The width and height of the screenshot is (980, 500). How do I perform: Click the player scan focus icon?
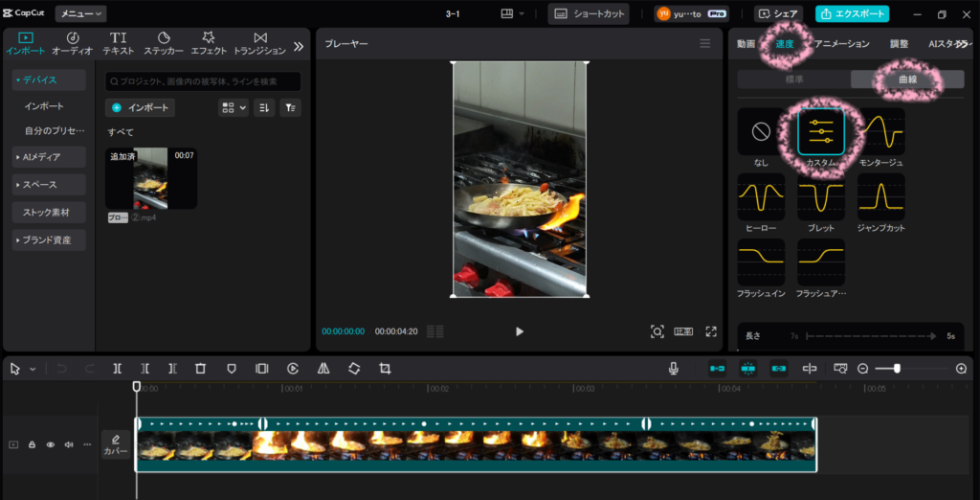(x=657, y=331)
